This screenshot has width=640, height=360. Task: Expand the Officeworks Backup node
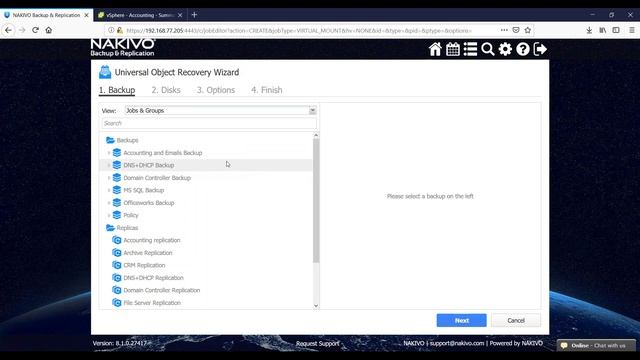pos(109,203)
